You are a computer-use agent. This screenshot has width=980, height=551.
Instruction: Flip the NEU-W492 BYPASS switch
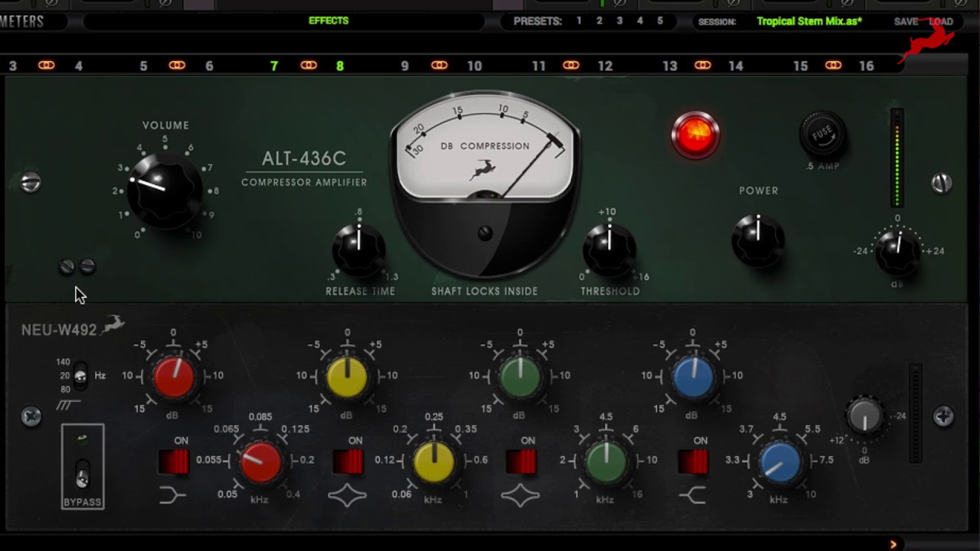[82, 474]
